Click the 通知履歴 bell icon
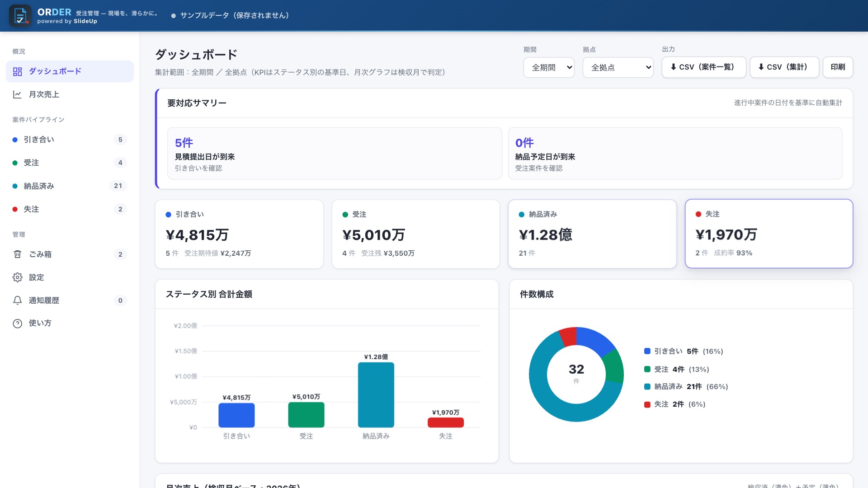Image resolution: width=868 pixels, height=488 pixels. tap(18, 300)
